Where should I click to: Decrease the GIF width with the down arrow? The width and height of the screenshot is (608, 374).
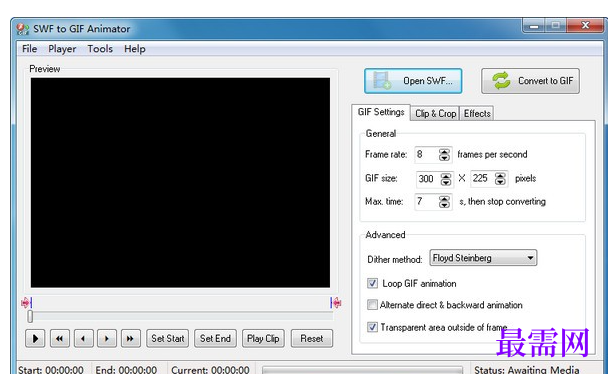pyautogui.click(x=446, y=182)
